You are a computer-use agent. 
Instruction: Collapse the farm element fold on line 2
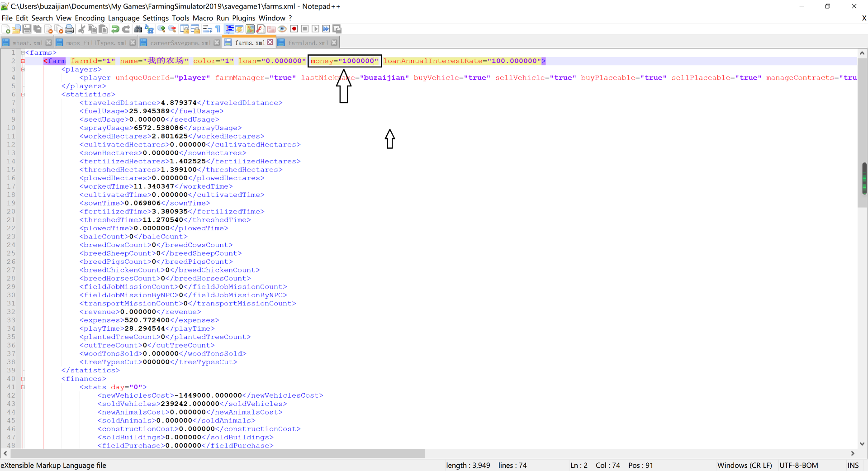click(23, 61)
